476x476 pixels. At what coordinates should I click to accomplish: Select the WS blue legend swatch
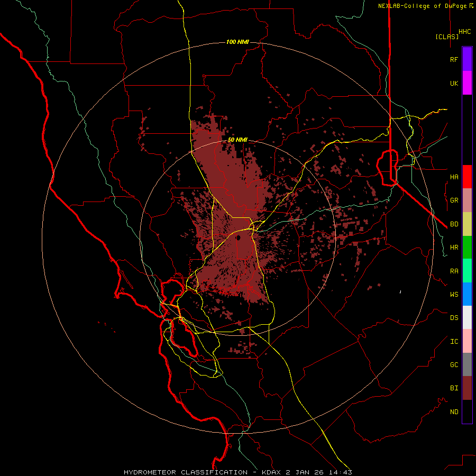pos(467,294)
